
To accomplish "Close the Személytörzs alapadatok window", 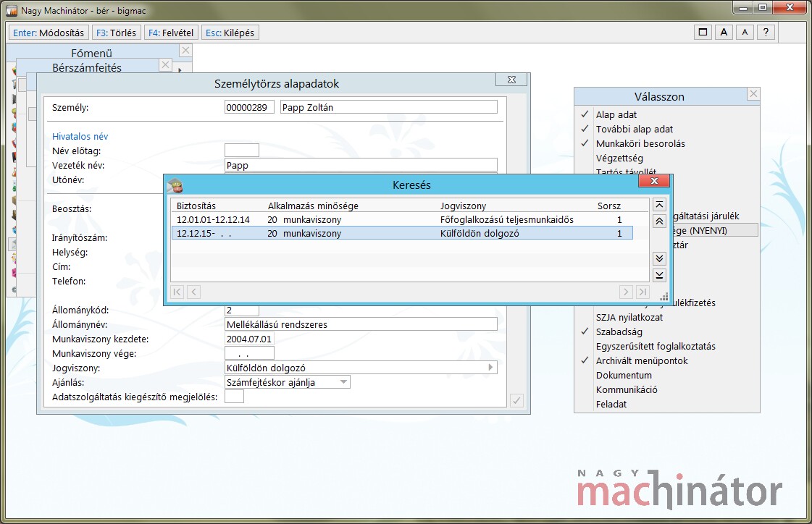I will (x=511, y=80).
